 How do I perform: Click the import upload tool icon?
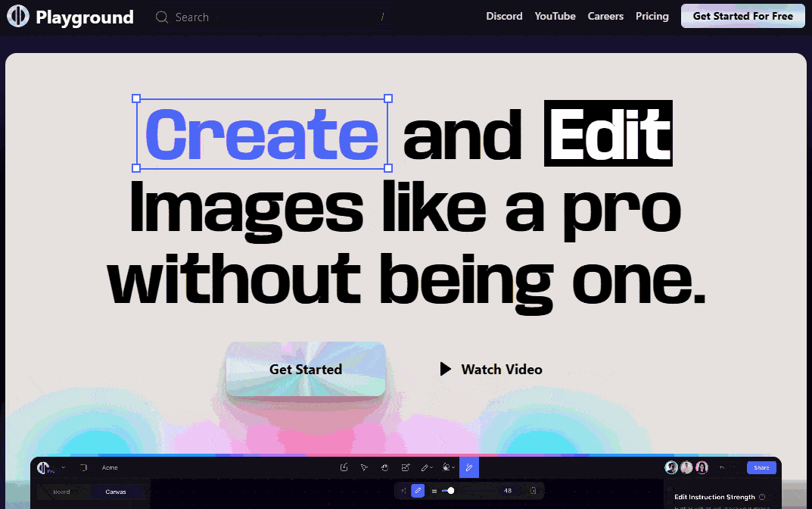(344, 467)
